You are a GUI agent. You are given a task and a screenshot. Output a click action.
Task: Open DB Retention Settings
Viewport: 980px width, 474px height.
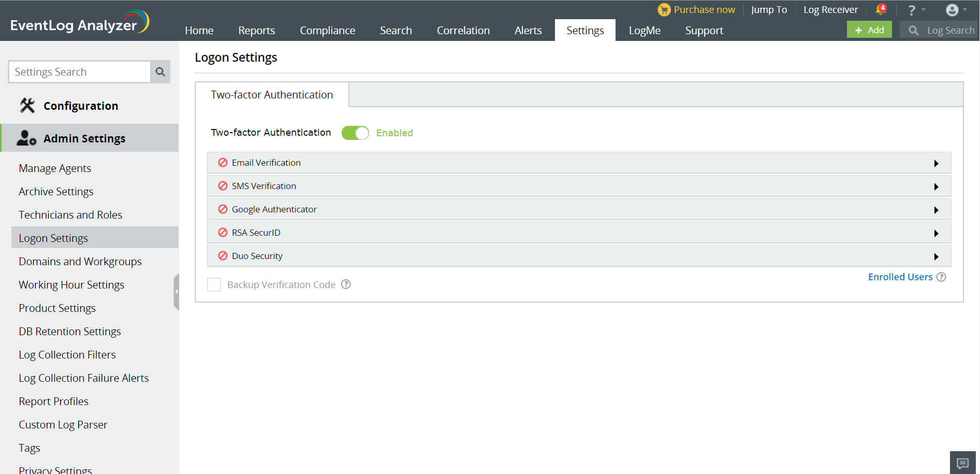(70, 332)
